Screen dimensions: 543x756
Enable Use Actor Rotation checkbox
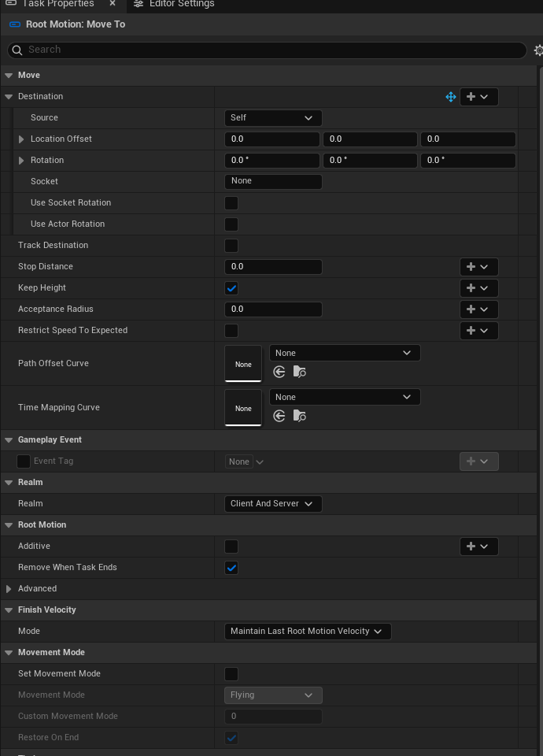[231, 224]
